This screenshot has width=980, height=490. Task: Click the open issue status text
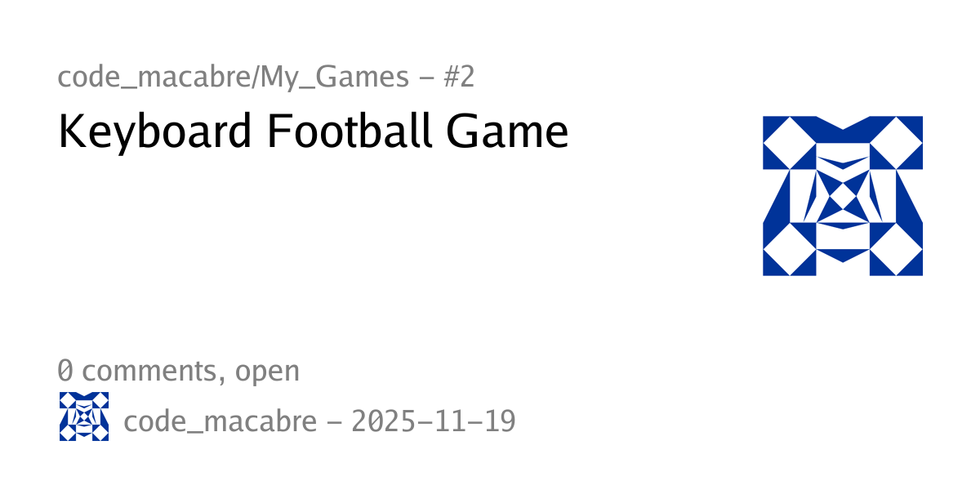click(267, 371)
